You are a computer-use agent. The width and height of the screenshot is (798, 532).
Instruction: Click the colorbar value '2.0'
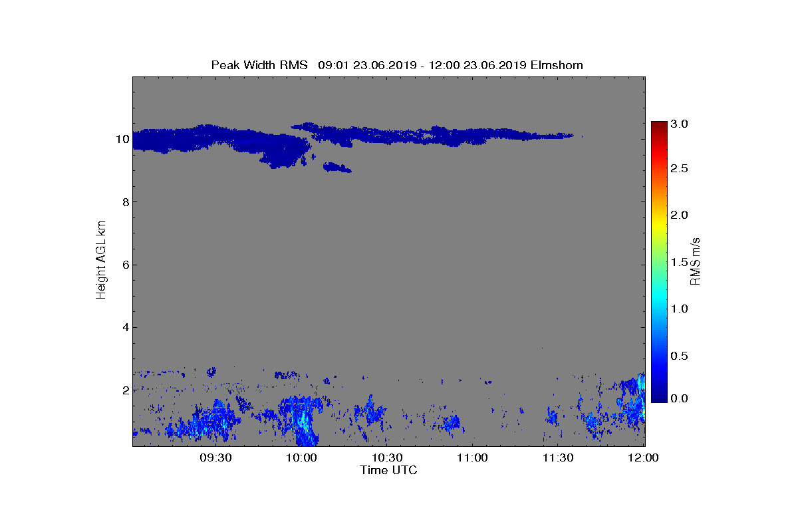click(679, 215)
